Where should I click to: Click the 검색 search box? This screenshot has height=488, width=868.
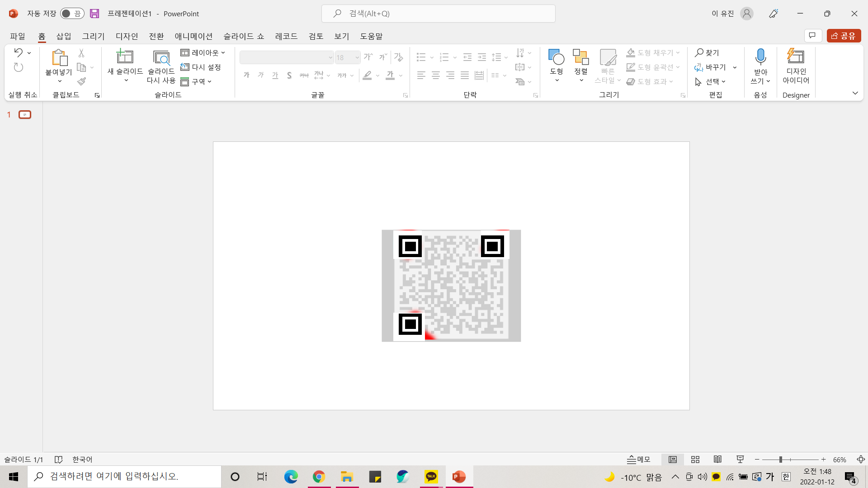(x=439, y=14)
